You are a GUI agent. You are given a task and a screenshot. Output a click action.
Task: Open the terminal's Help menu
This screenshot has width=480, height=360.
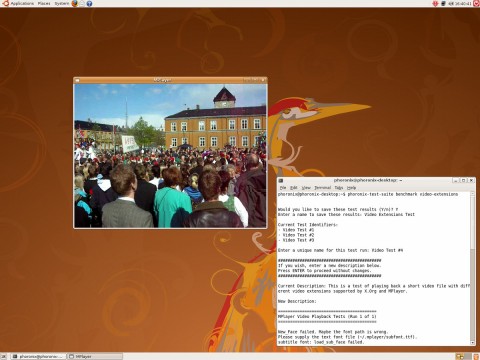(351, 188)
